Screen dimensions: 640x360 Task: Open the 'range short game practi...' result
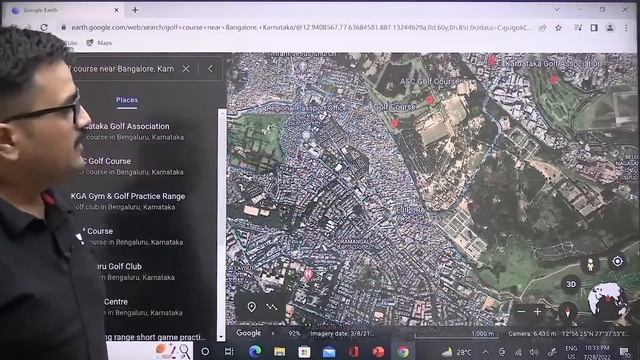[x=155, y=337]
